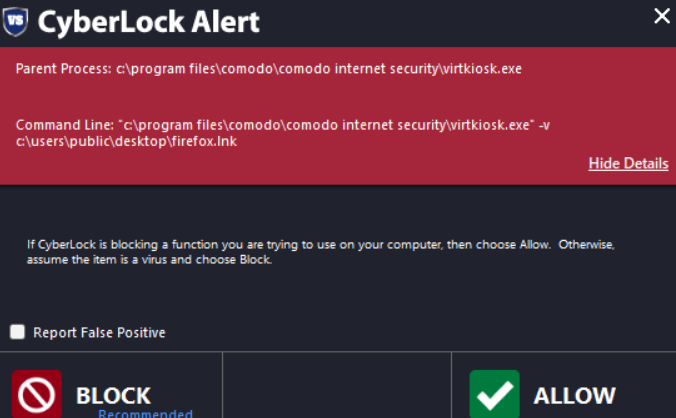Image resolution: width=676 pixels, height=418 pixels.
Task: Collapse the alert using Hide Details
Action: 628,163
